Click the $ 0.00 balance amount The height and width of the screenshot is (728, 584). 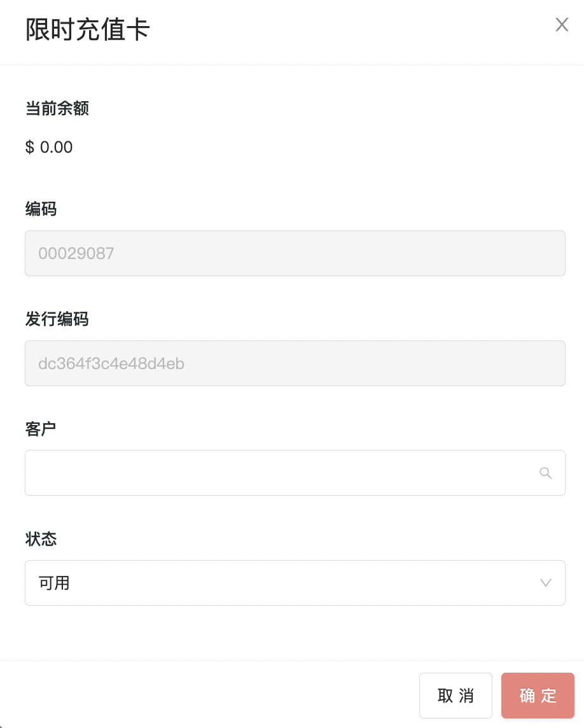49,147
